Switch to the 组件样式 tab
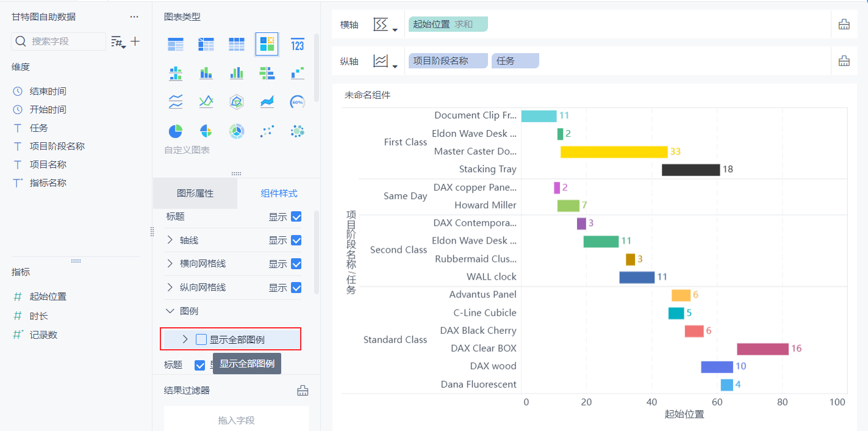 pos(279,194)
